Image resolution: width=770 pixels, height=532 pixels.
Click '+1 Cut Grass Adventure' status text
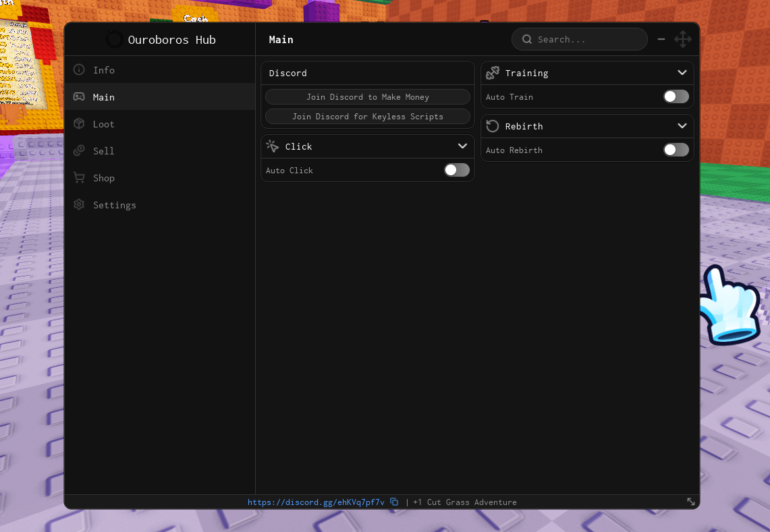(464, 502)
